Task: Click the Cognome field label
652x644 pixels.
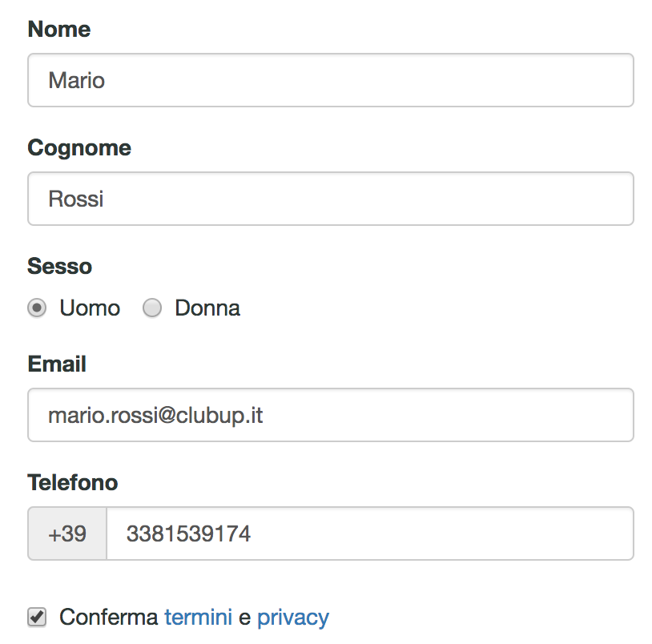Action: point(79,148)
